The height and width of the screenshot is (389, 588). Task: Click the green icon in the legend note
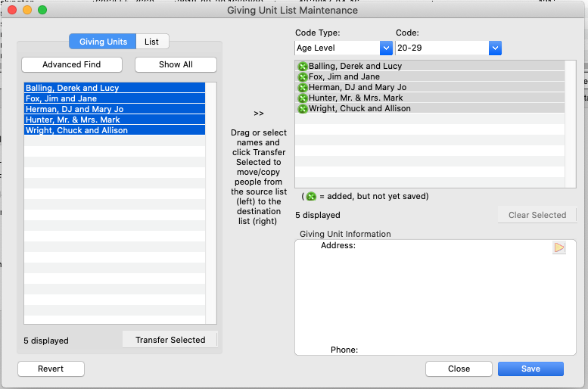(x=311, y=197)
